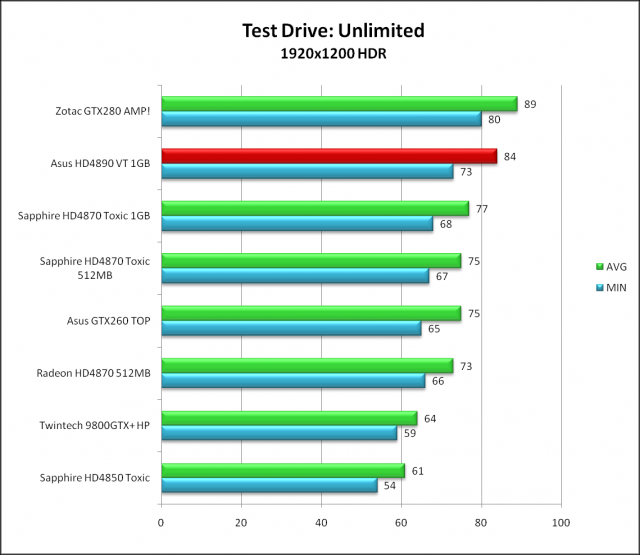The height and width of the screenshot is (555, 640).
Task: Click the data label '64'
Action: click(430, 419)
